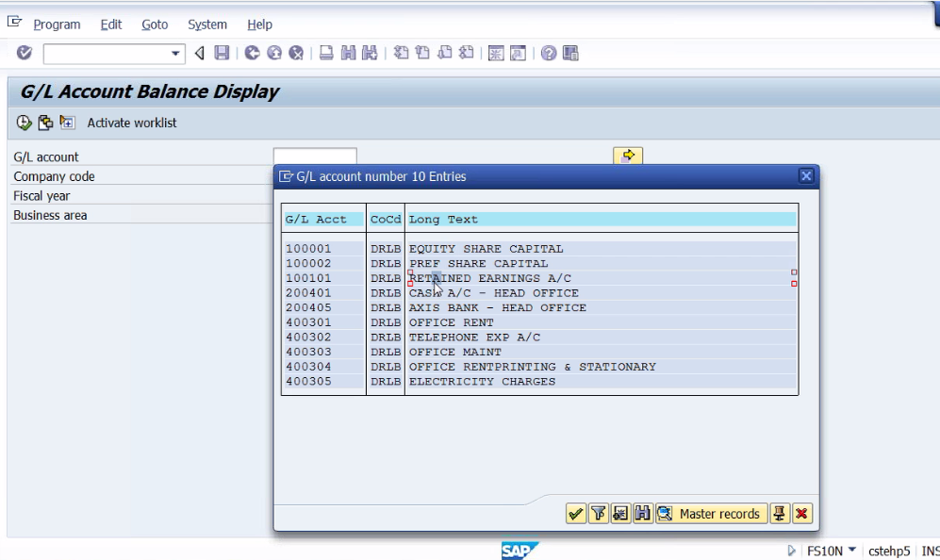Click the Activate worklist icon
Image resolution: width=940 pixels, height=560 pixels.
point(67,123)
